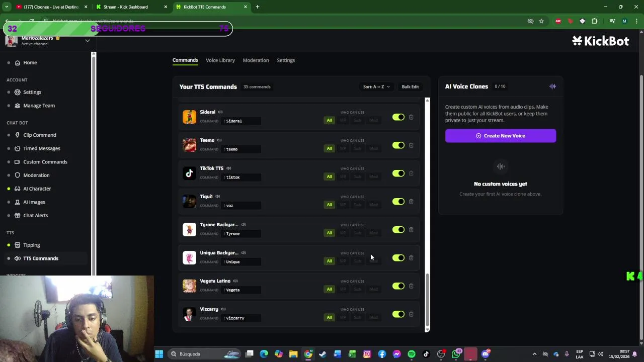This screenshot has height=362, width=644.
Task: Switch to the Moderation tab at top
Action: tap(256, 60)
